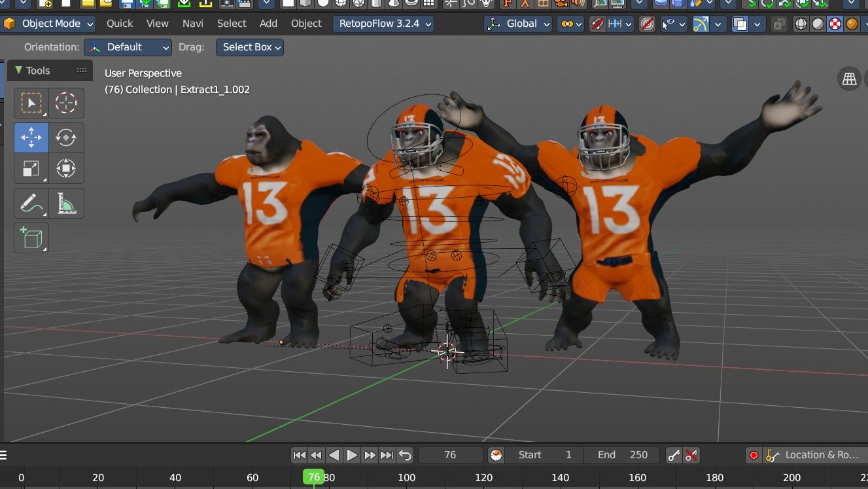The image size is (868, 489).
Task: Open selectability and visibility dropdown
Action: tap(673, 24)
